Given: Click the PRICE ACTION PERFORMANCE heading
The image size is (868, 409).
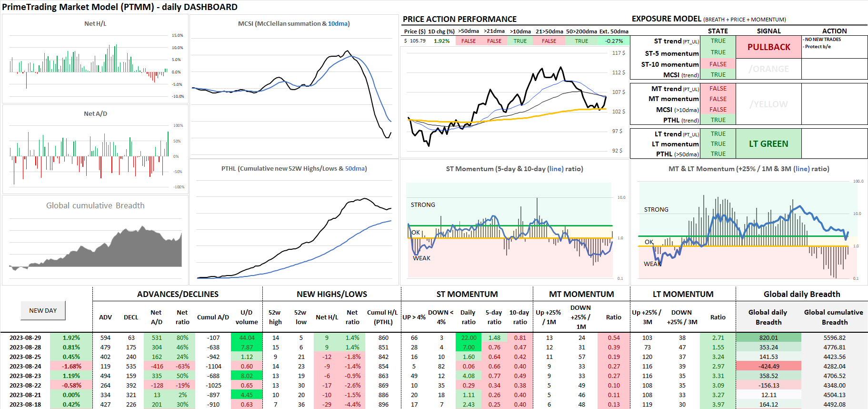Looking at the screenshot, I should [x=459, y=19].
